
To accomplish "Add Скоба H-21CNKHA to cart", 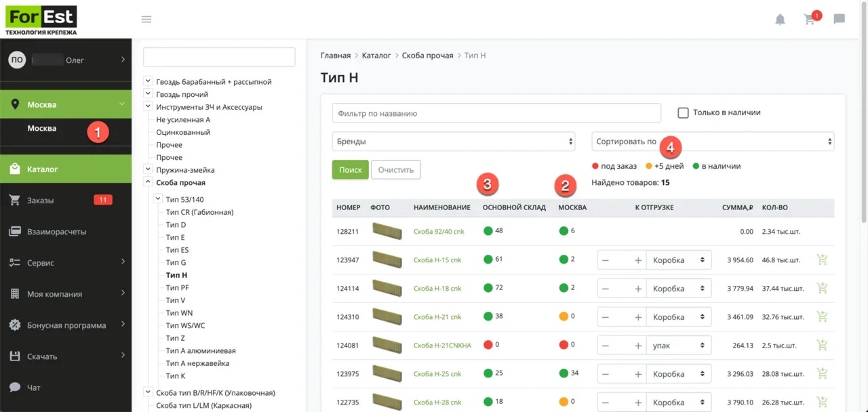I will coord(822,345).
